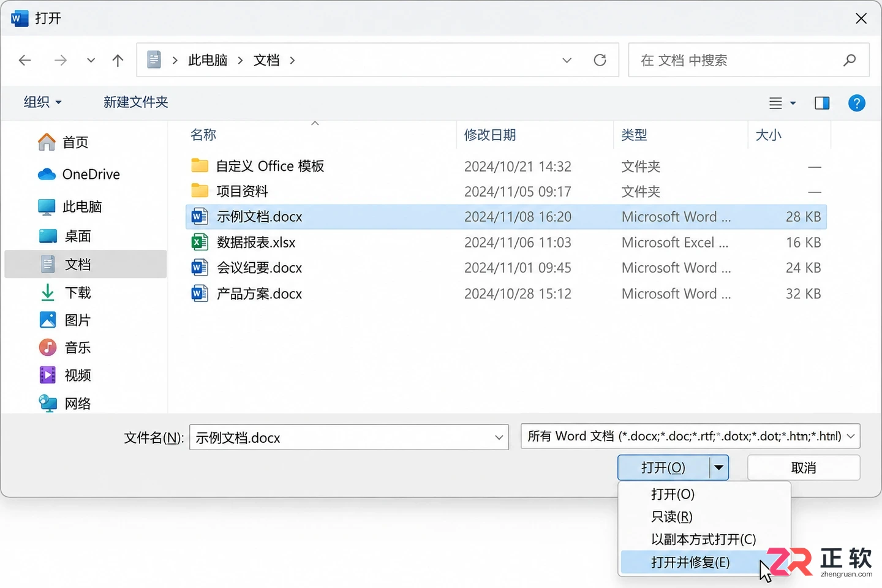882x588 pixels.
Task: Sort files by 修改日期 column header
Action: [x=490, y=135]
